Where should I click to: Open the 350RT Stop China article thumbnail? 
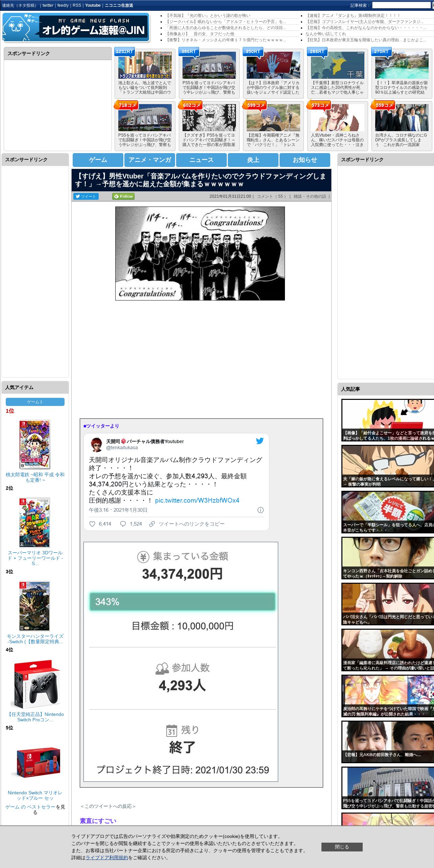(273, 65)
